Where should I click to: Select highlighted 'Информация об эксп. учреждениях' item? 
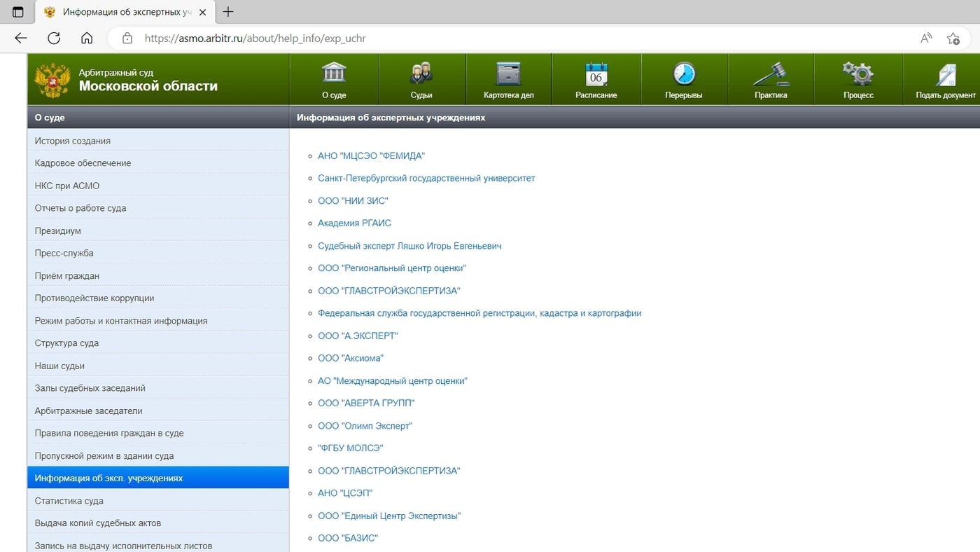[x=158, y=478]
